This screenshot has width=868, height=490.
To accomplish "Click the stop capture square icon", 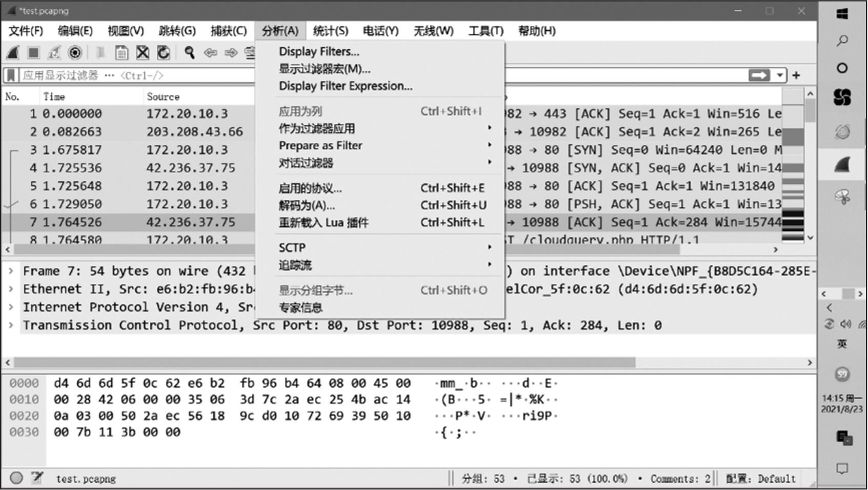I will (x=34, y=53).
